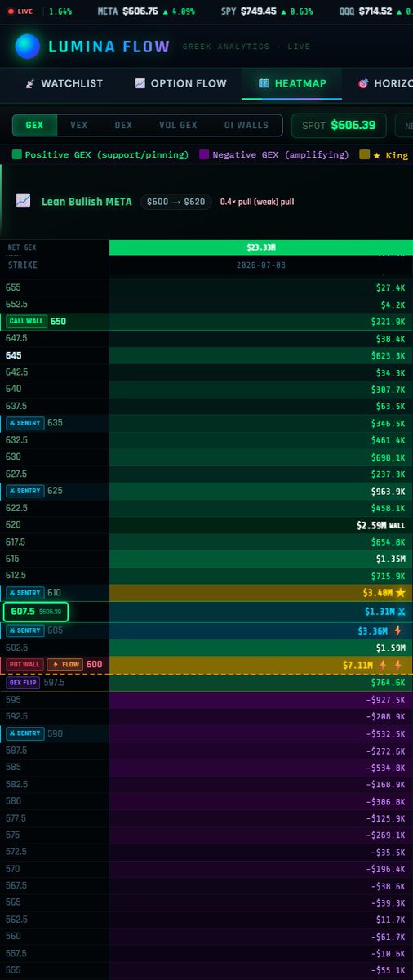Click the QQQ ticker quote $714.52
This screenshot has width=413, height=980.
pos(386,11)
